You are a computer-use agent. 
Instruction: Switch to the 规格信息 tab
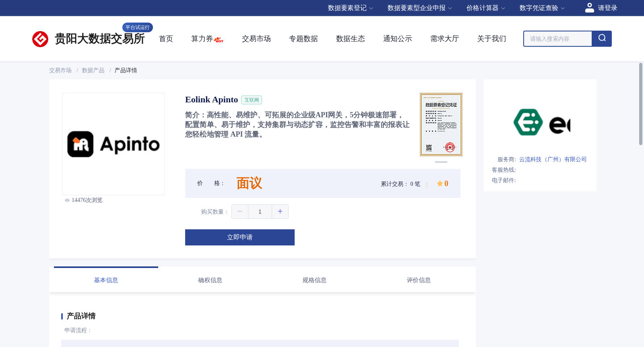(x=314, y=280)
